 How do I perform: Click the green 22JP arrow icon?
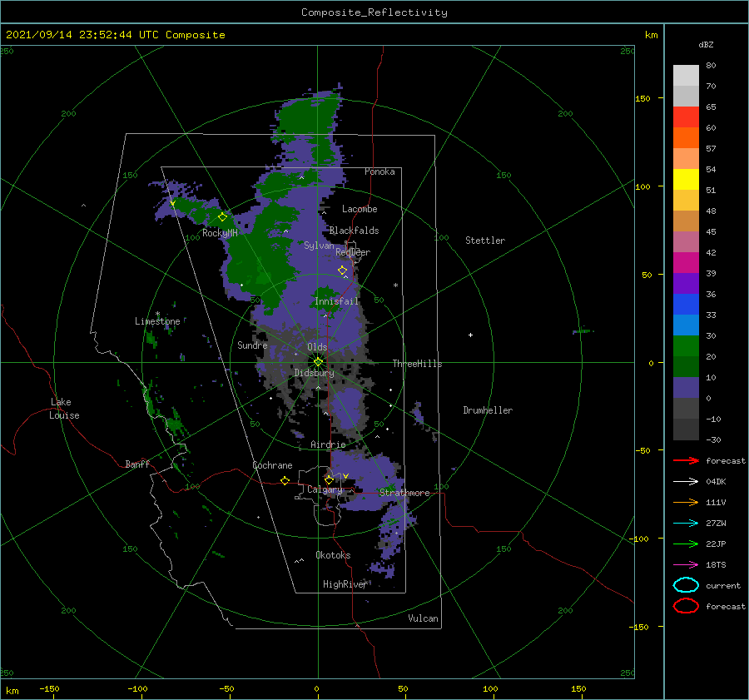pyautogui.click(x=686, y=544)
